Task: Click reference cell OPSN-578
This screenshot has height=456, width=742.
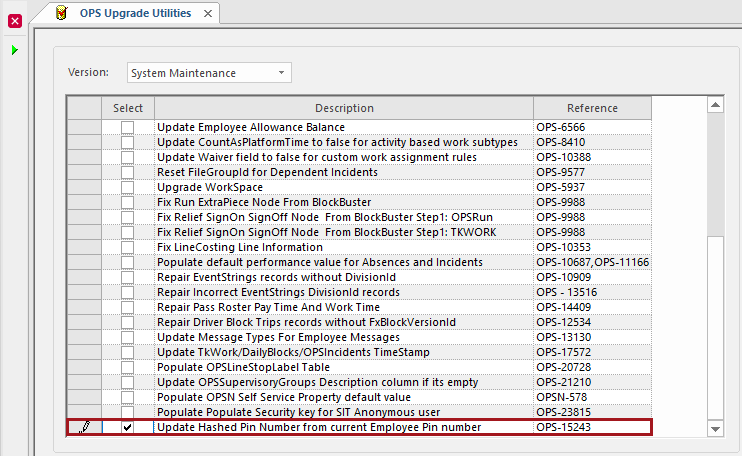Action: pyautogui.click(x=592, y=397)
